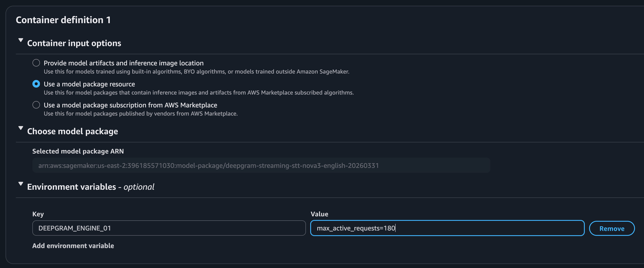Click the disclosure triangle beside Container input options
Screen dimensions: 644x268
[x=21, y=40]
